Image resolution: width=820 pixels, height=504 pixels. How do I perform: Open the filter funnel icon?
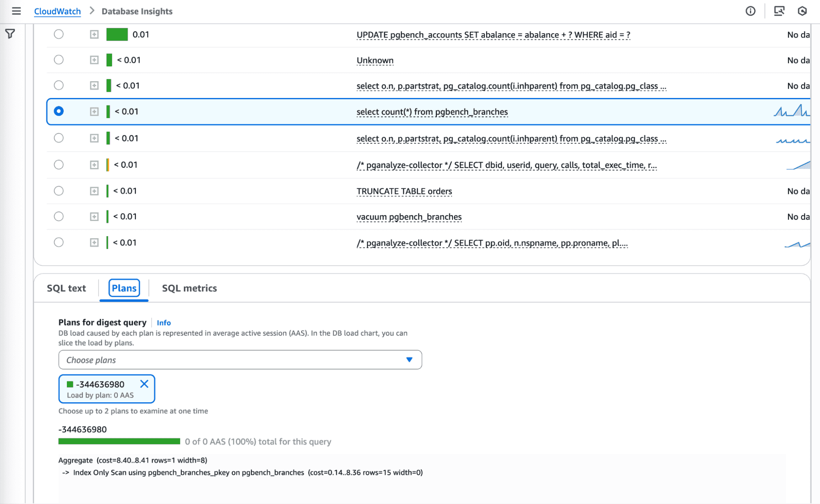pos(10,34)
